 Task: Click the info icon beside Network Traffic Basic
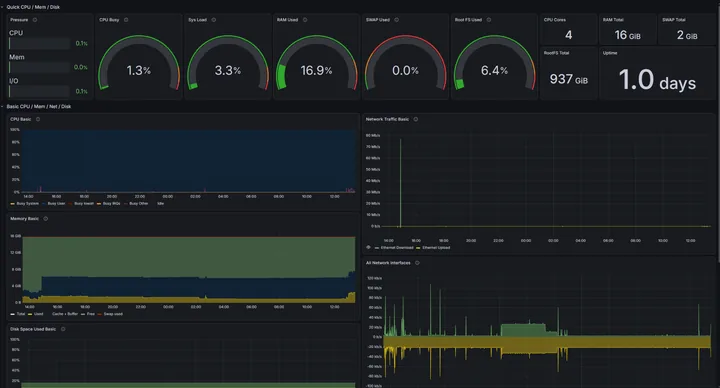[x=416, y=119]
